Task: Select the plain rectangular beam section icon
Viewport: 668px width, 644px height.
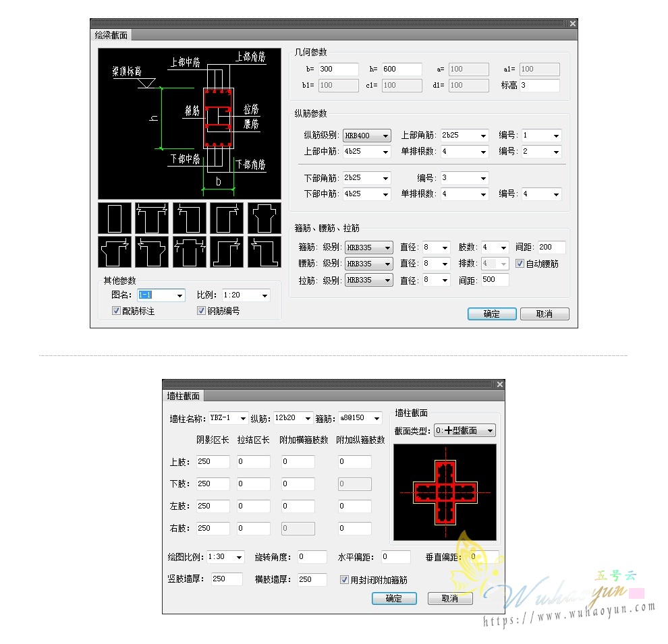Action: coord(115,218)
